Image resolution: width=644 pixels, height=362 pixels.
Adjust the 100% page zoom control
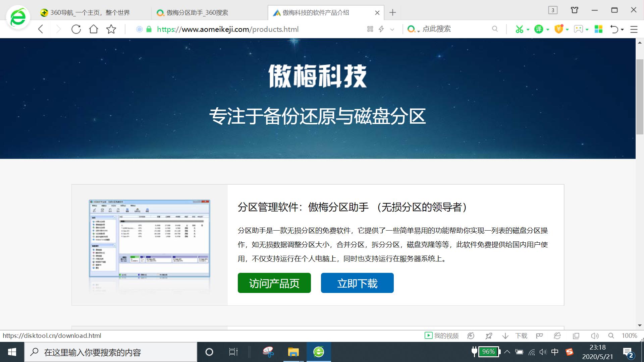(x=629, y=336)
